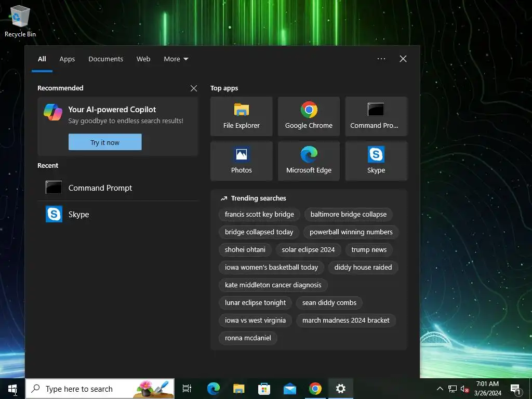Search trending 'baltimore bridge collapse'

click(349, 215)
